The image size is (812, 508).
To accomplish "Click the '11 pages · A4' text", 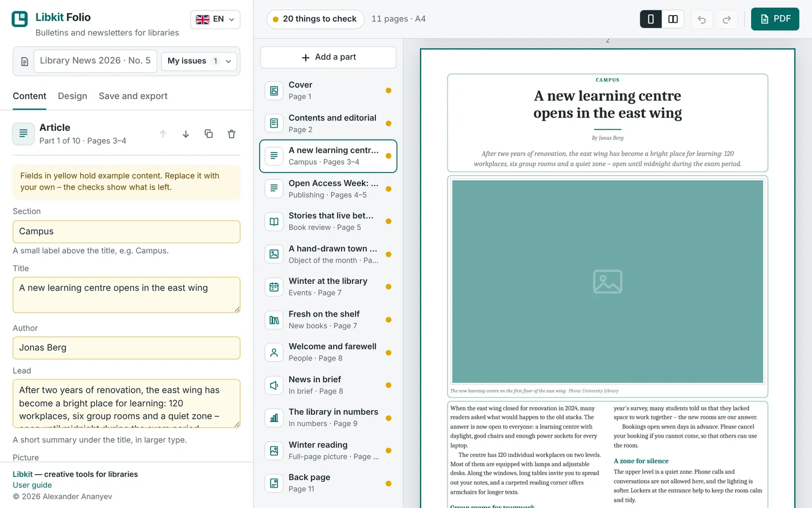I will click(x=399, y=19).
